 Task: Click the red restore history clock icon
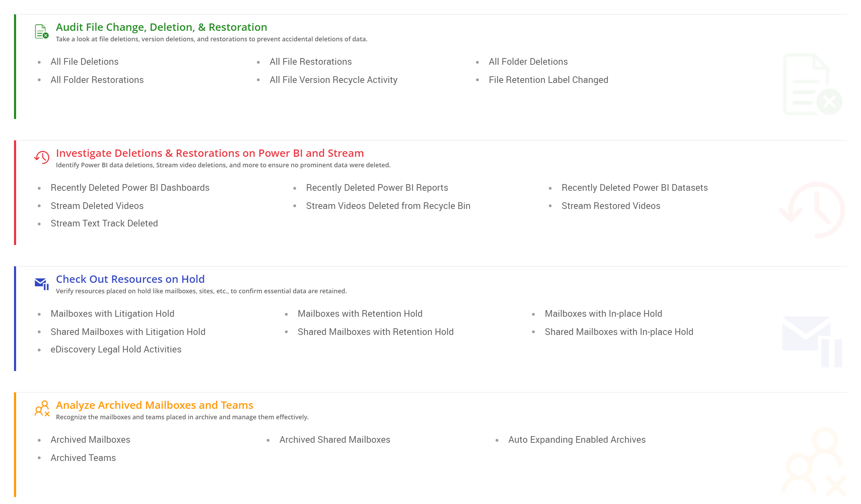42,157
